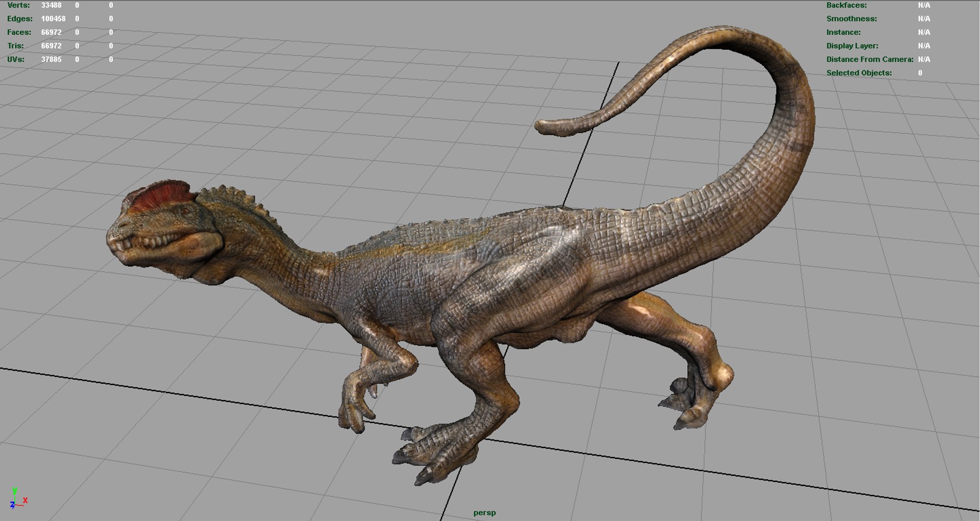Click the Display Layer label

[852, 46]
